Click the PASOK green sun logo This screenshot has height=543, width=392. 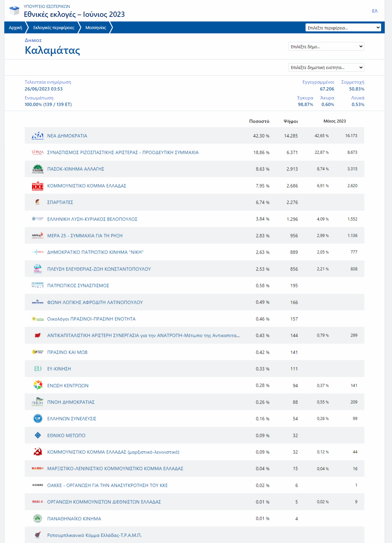pos(38,169)
